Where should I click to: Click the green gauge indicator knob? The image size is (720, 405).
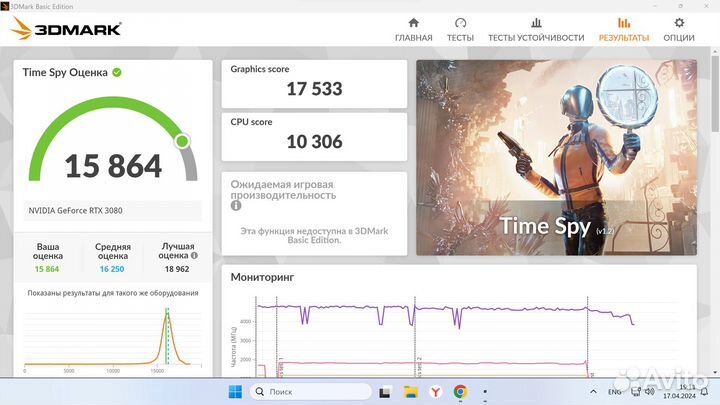tap(182, 141)
